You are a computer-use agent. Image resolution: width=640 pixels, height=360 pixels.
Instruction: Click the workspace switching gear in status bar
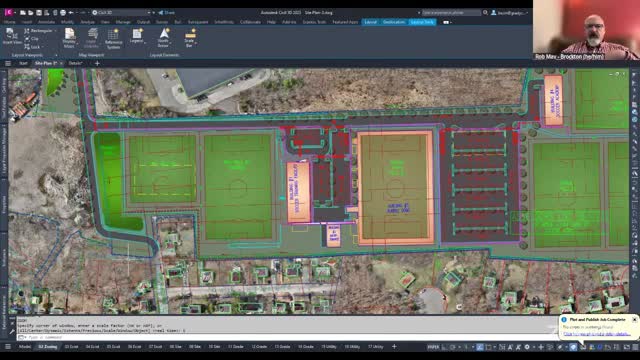[x=527, y=347]
